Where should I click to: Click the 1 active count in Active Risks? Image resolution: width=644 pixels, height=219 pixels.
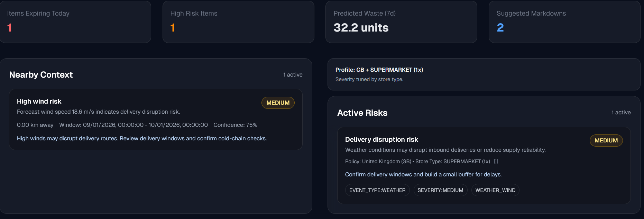point(621,113)
